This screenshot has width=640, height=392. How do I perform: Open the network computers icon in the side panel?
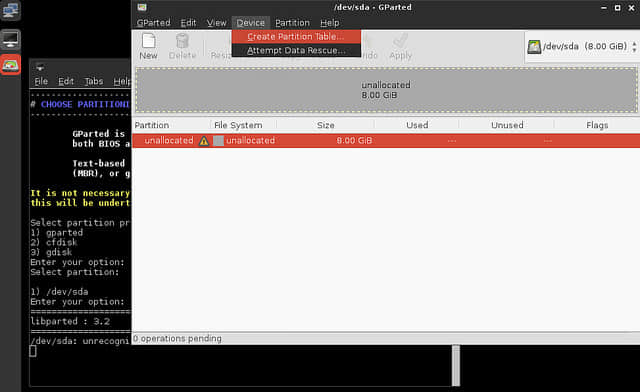click(x=10, y=11)
